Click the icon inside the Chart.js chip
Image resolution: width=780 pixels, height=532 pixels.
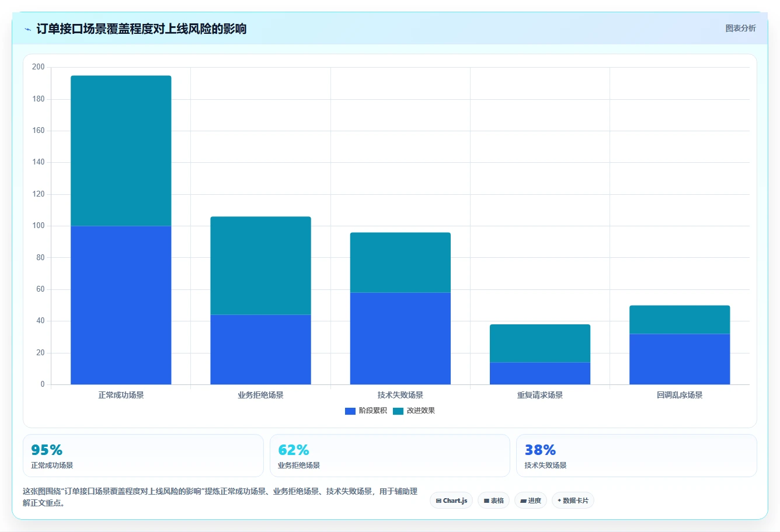tap(438, 501)
